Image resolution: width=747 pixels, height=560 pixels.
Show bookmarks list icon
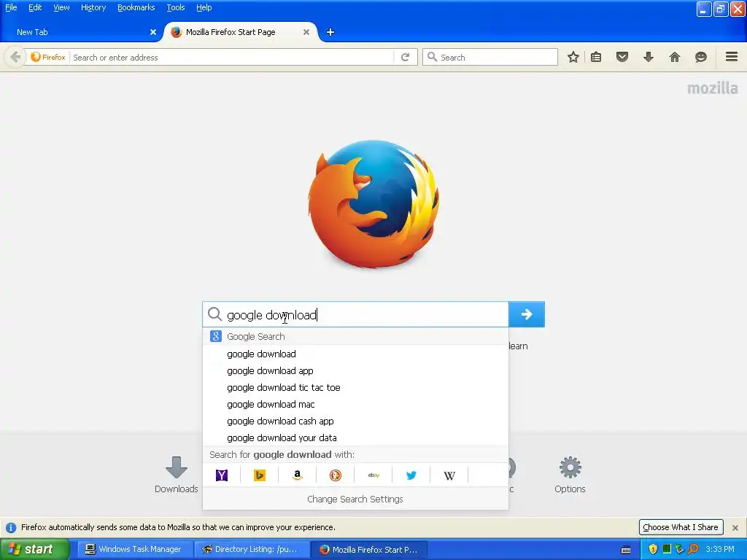click(x=596, y=57)
